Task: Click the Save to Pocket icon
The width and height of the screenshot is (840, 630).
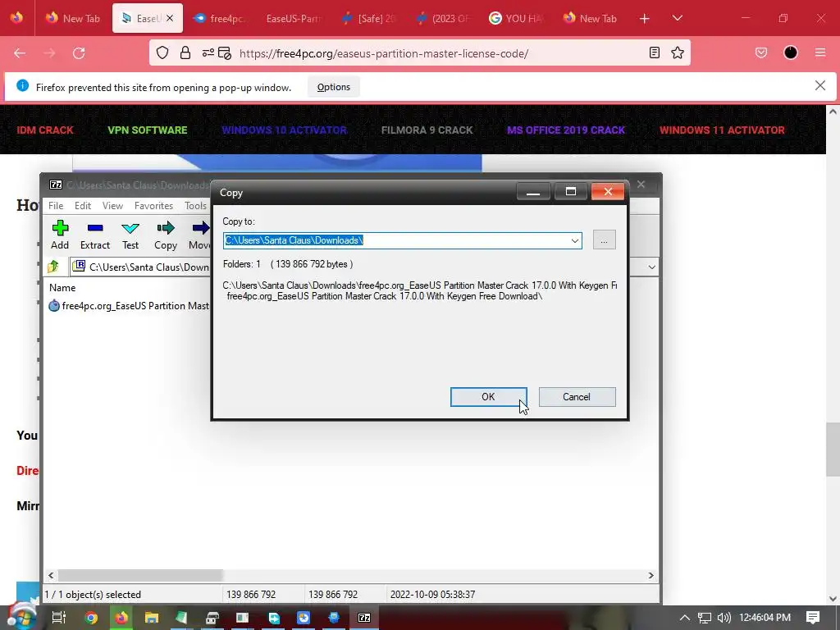Action: pyautogui.click(x=760, y=52)
